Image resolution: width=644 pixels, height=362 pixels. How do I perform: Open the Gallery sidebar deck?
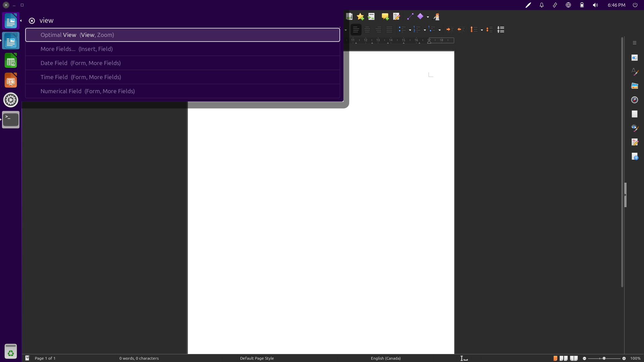[x=634, y=86]
